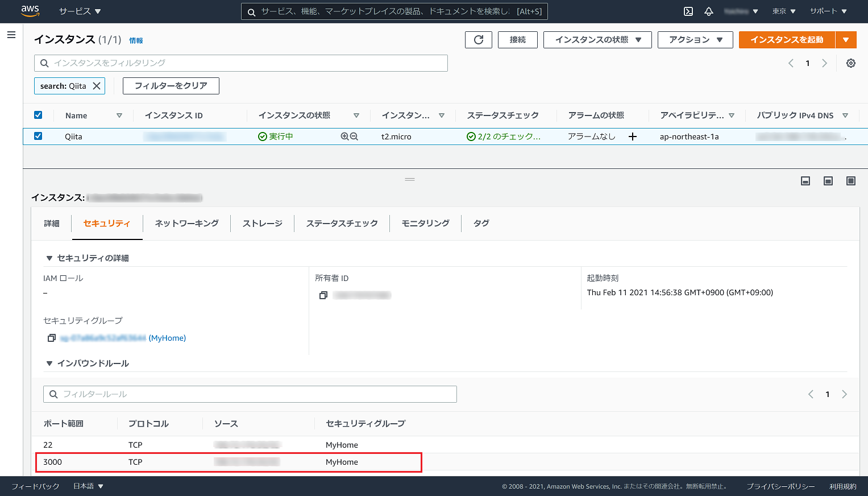Collapse the インバウンドルール section
This screenshot has width=868, height=496.
click(x=49, y=363)
